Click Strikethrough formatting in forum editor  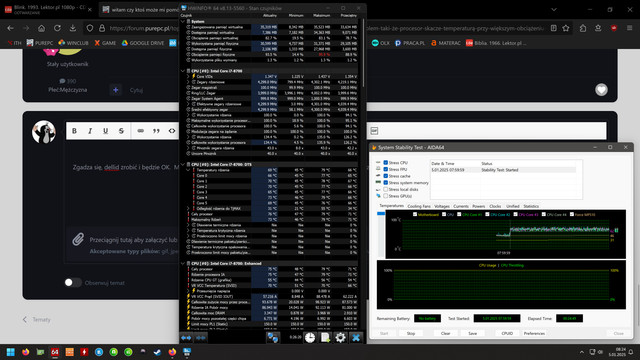click(x=121, y=131)
